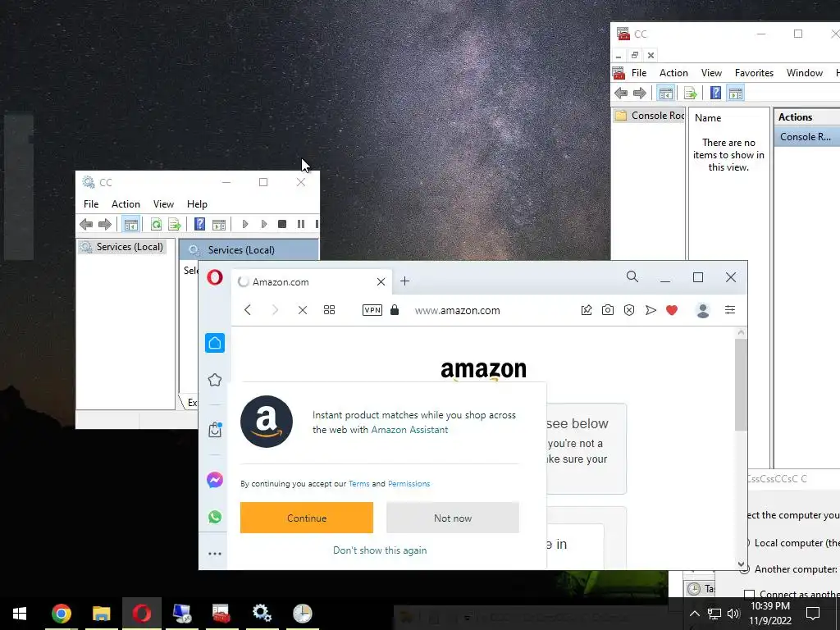Dismiss popup with Not now button
Viewport: 840px width, 630px height.
click(x=453, y=518)
